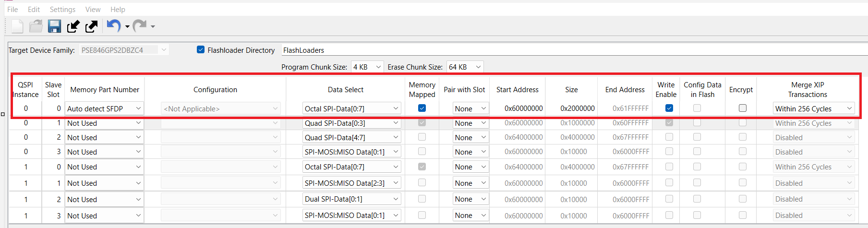Open the Within 256 Cycles dropdown in the highlighted row

(x=813, y=108)
